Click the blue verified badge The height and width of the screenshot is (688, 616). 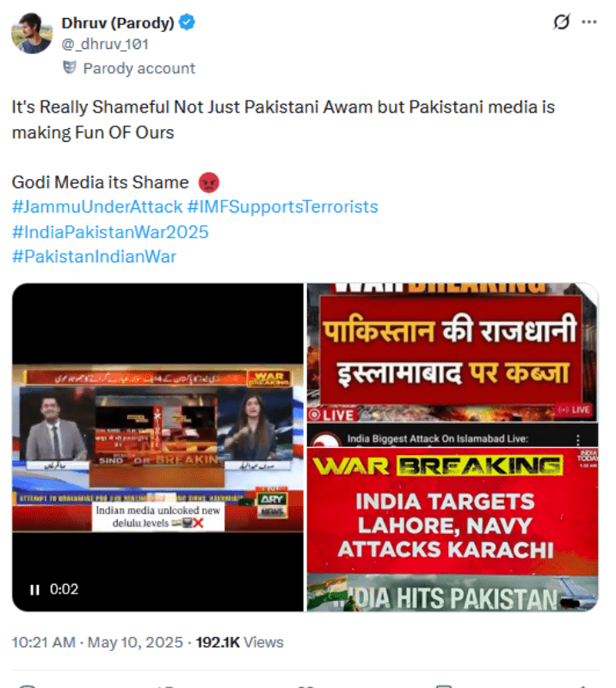[187, 22]
